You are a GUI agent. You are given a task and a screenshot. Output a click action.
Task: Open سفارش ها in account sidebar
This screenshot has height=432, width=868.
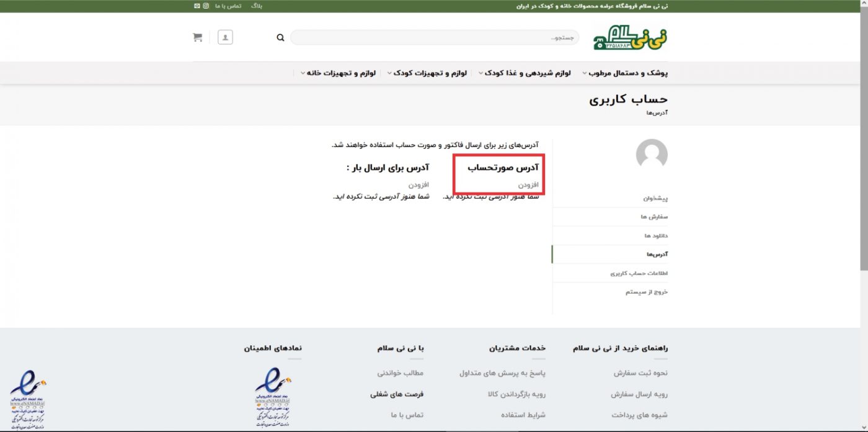coord(654,217)
